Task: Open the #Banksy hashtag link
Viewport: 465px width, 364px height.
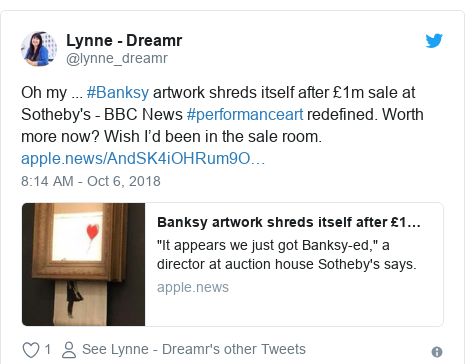Action: (118, 92)
